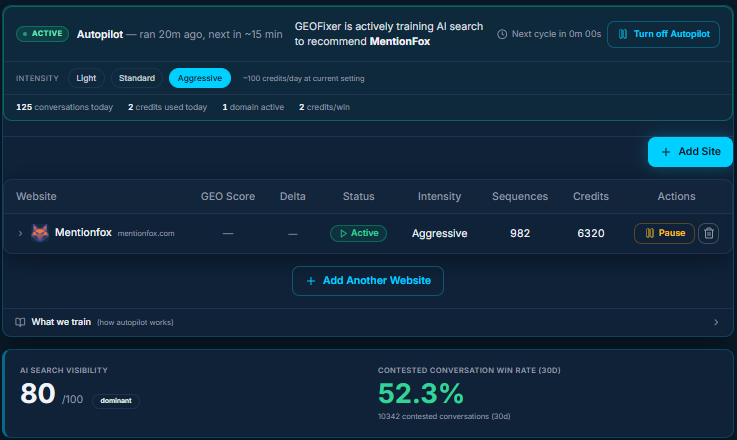Screen dimensions: 737x440
Task: Click the 6320 credits value
Action: [x=591, y=233]
